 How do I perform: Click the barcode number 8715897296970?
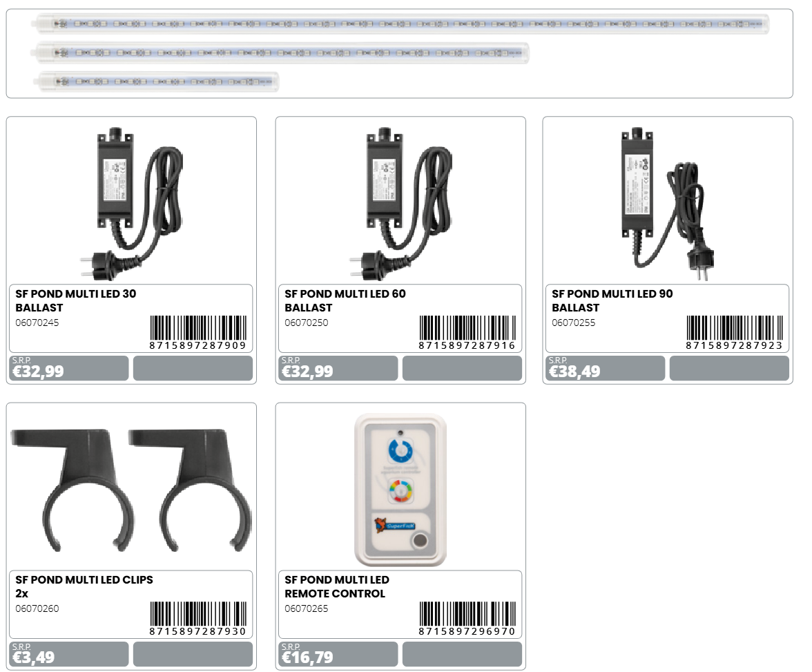click(467, 631)
